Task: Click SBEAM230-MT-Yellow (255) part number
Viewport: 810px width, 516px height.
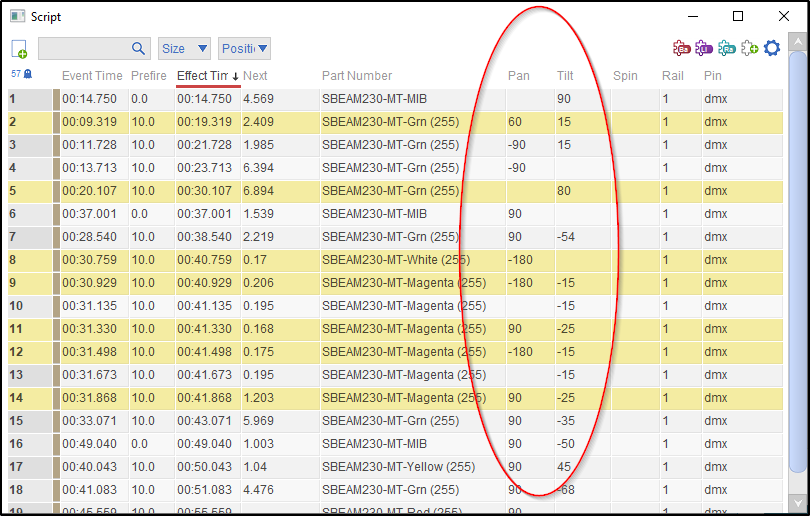Action: (x=398, y=467)
